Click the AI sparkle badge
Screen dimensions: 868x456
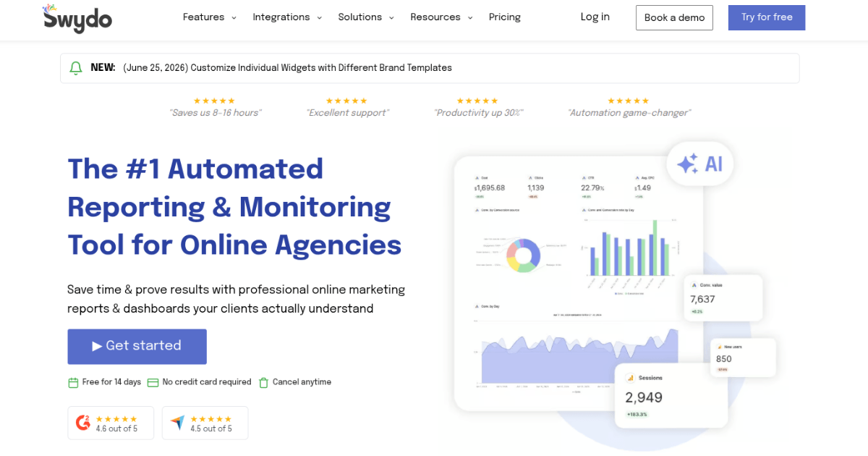point(699,164)
